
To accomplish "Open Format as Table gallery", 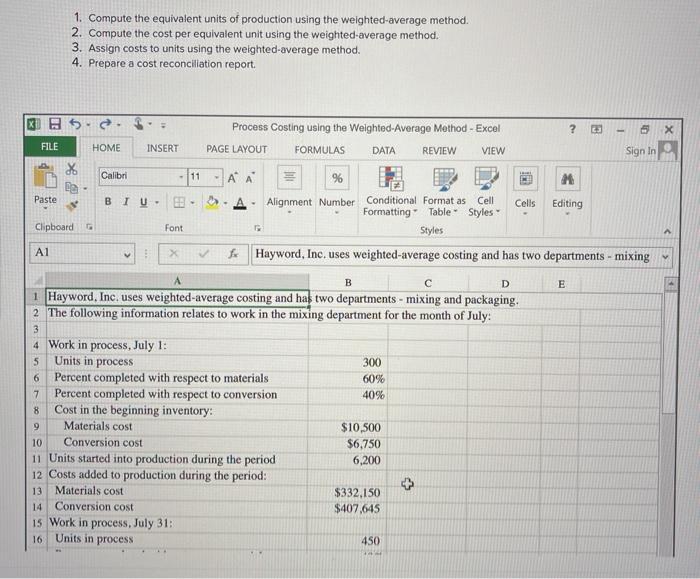I will point(444,193).
